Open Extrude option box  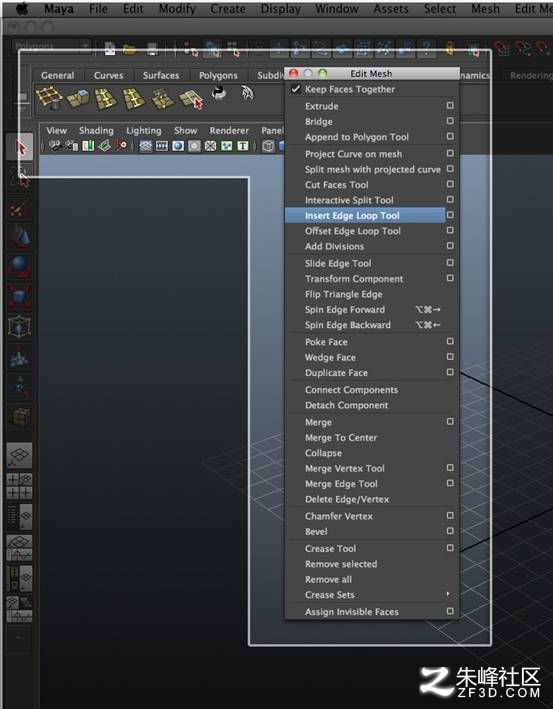[450, 105]
